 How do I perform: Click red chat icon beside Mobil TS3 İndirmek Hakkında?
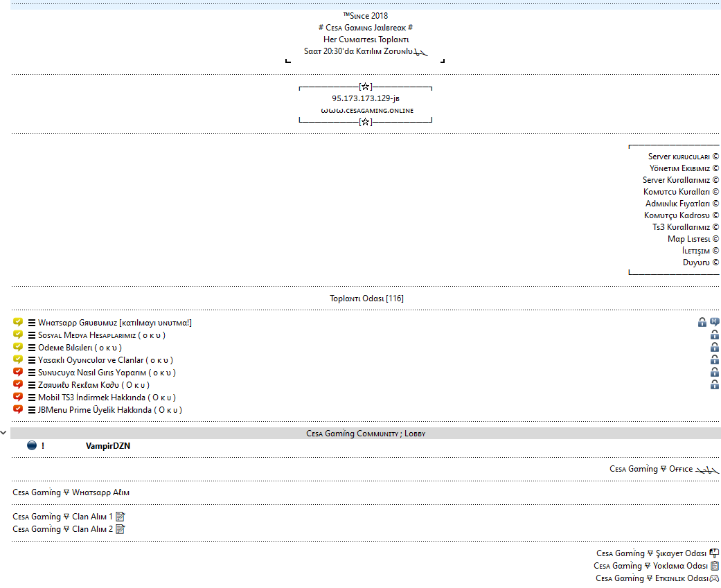tap(18, 397)
